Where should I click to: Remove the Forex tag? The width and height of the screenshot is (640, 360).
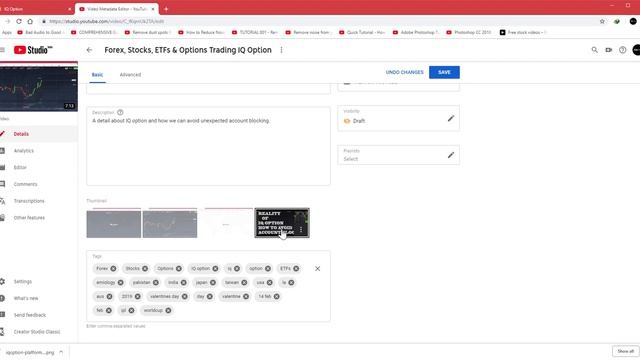pyautogui.click(x=113, y=269)
